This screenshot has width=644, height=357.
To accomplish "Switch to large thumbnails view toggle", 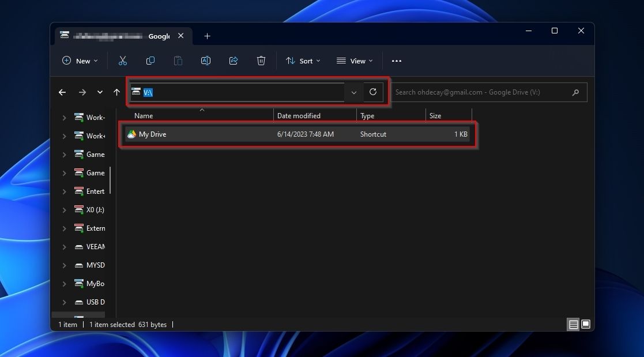I will tap(586, 325).
